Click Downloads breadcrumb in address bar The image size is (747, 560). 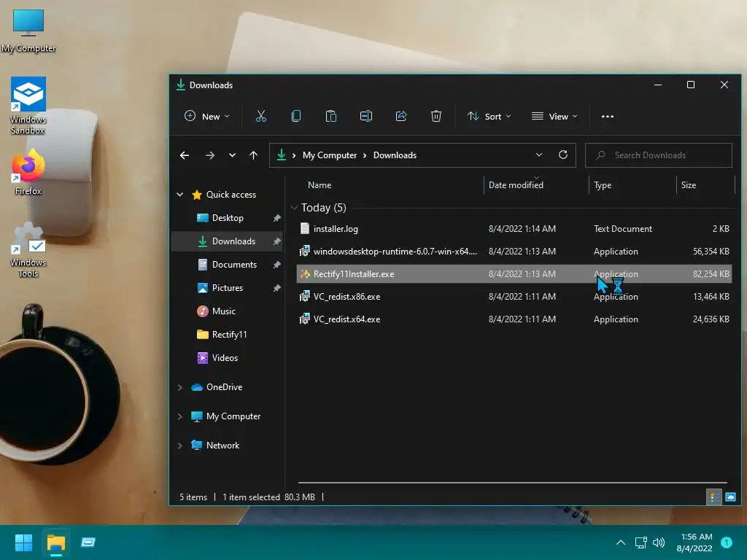(395, 155)
